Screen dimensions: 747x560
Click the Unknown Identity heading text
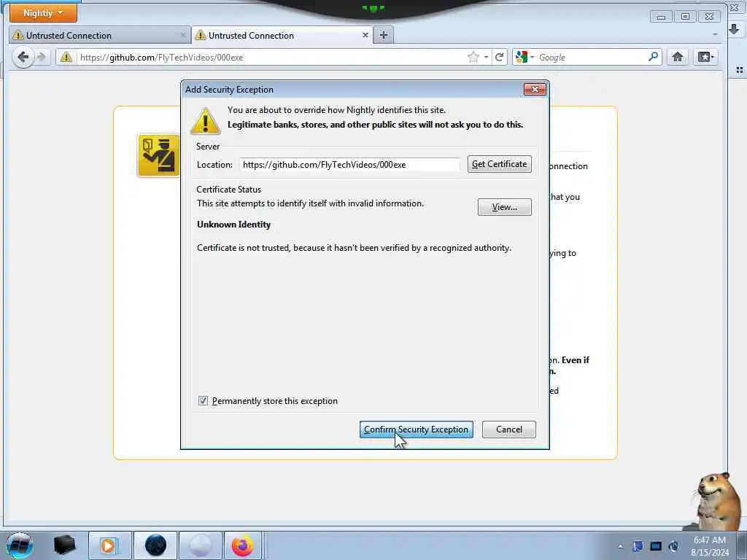[x=234, y=225]
